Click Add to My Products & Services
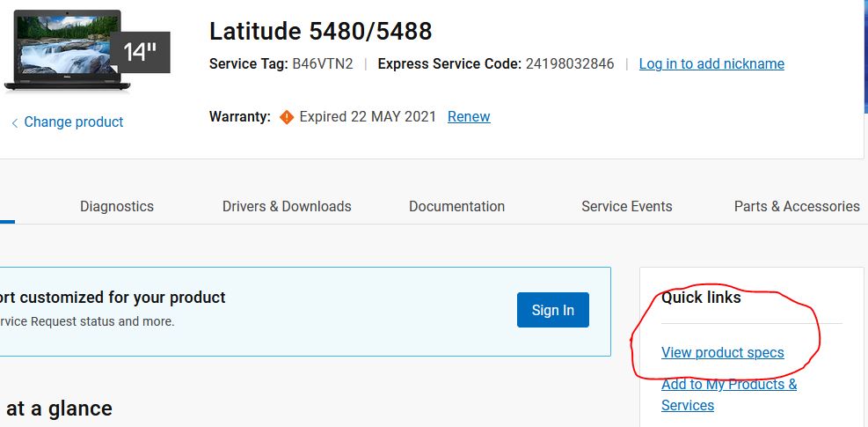The image size is (868, 427). pyautogui.click(x=729, y=394)
